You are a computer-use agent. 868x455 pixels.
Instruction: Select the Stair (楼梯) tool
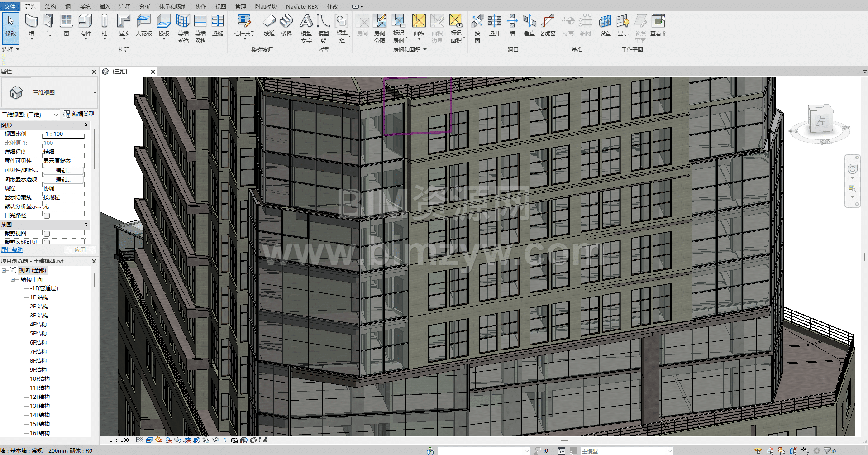coord(286,25)
